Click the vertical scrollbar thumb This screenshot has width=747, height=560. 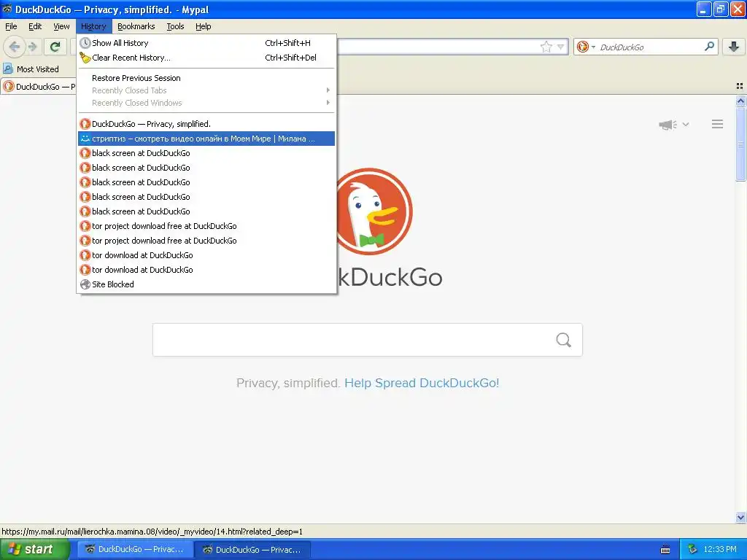(740, 144)
